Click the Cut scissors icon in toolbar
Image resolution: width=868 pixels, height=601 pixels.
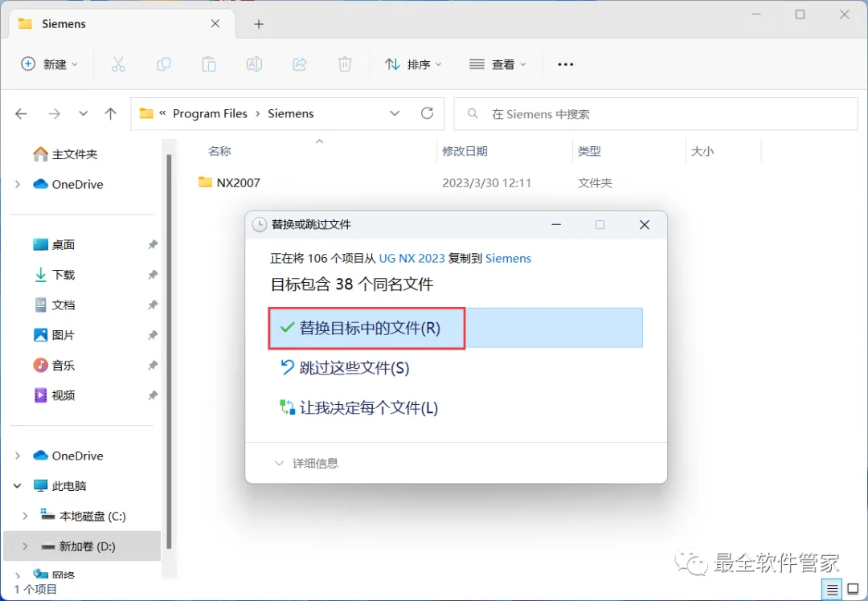(x=118, y=64)
